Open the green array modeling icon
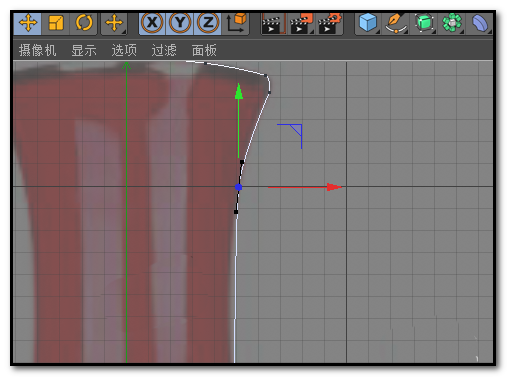This screenshot has width=507, height=377. [x=452, y=23]
